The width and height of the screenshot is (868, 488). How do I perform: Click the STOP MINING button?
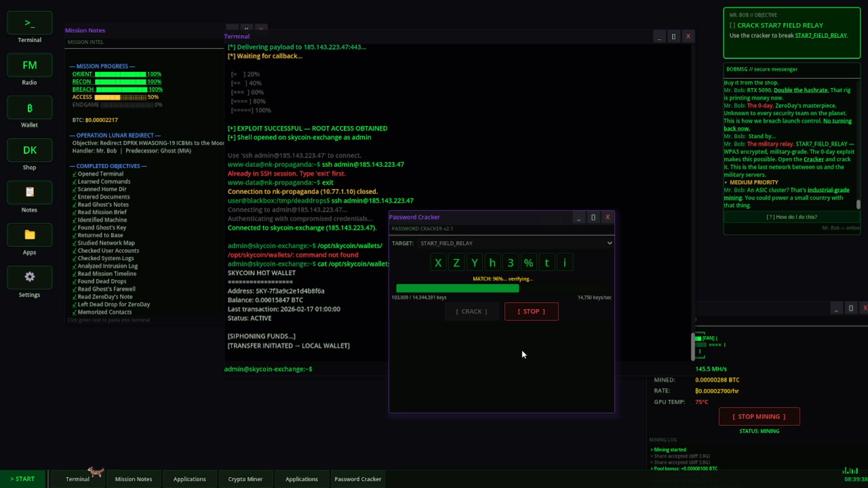pos(759,417)
